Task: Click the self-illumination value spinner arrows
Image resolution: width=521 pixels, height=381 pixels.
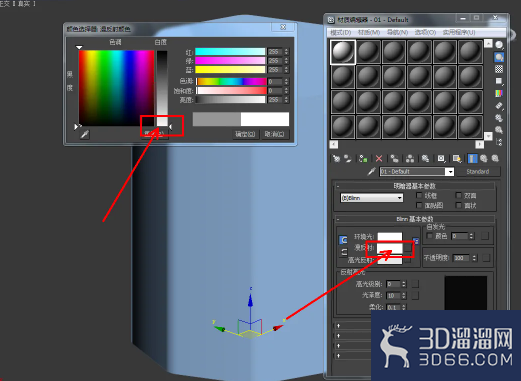Action: coord(471,236)
